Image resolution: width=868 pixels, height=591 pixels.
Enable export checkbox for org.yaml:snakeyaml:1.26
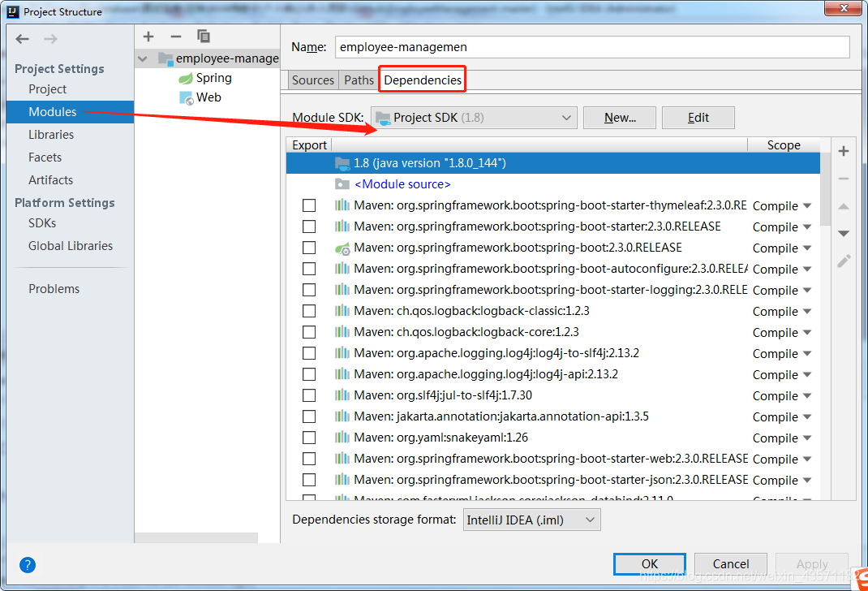point(309,438)
